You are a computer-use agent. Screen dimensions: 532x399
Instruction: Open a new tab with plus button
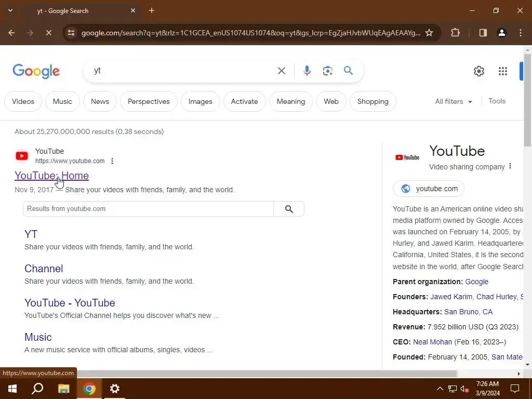[x=152, y=10]
